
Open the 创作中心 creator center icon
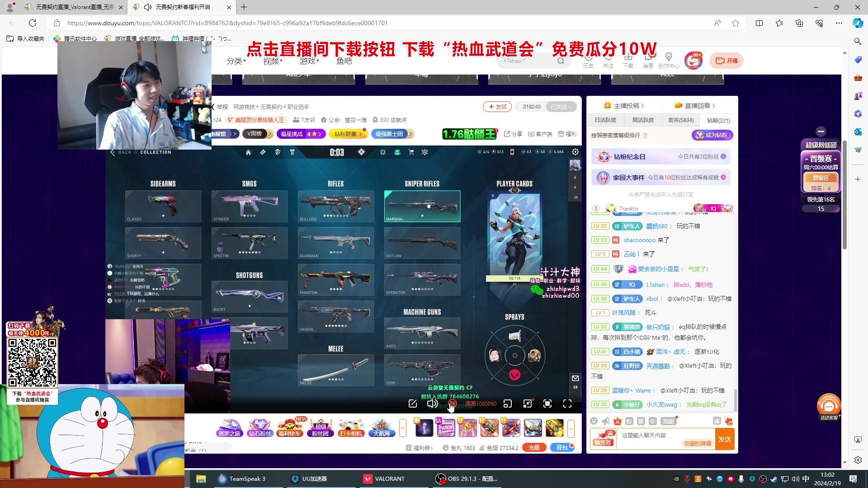(x=669, y=60)
